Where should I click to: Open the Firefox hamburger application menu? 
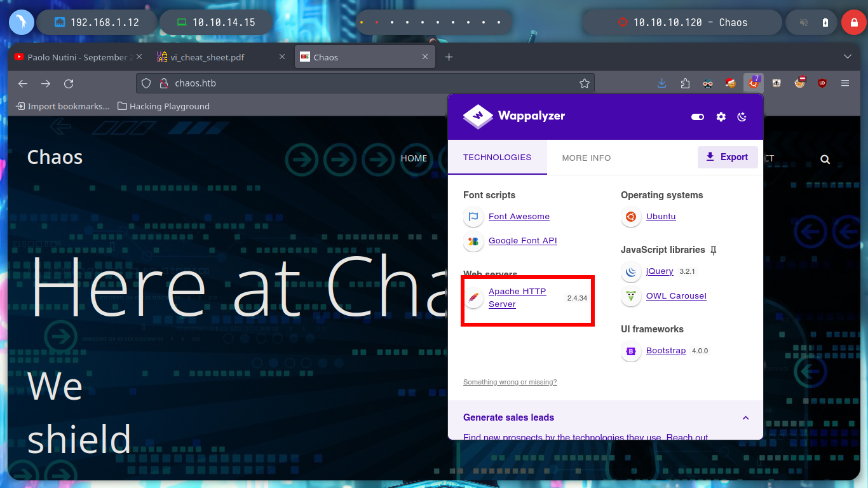tap(845, 83)
